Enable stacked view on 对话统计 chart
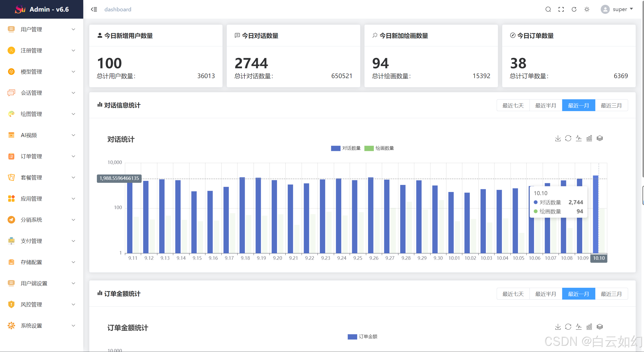The height and width of the screenshot is (352, 644). [600, 138]
